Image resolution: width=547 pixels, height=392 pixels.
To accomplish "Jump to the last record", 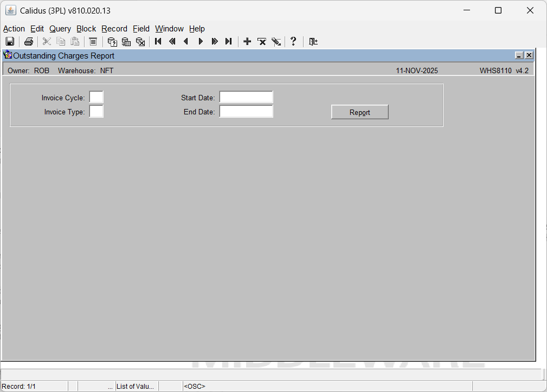I will pos(229,42).
